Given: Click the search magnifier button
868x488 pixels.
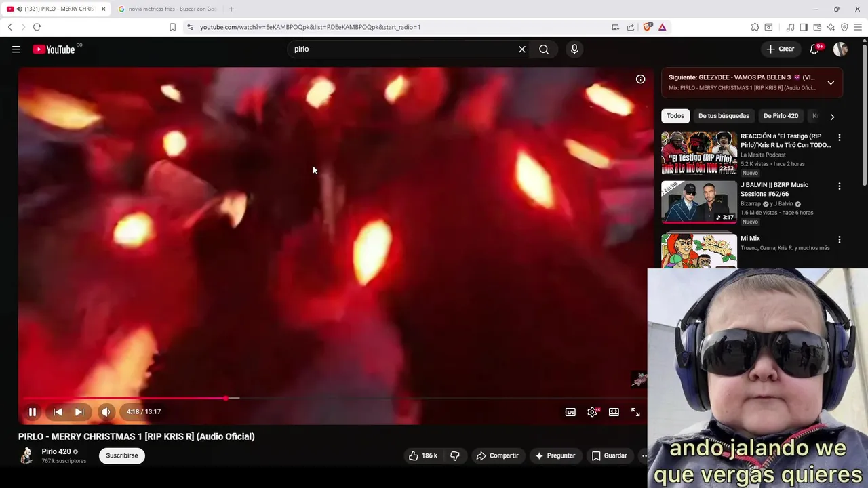Looking at the screenshot, I should pyautogui.click(x=544, y=49).
